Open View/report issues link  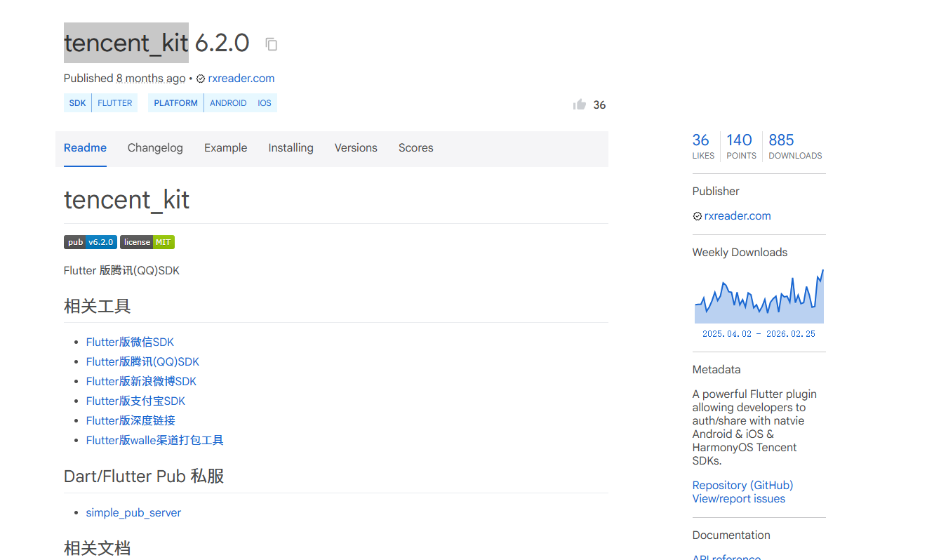click(739, 499)
